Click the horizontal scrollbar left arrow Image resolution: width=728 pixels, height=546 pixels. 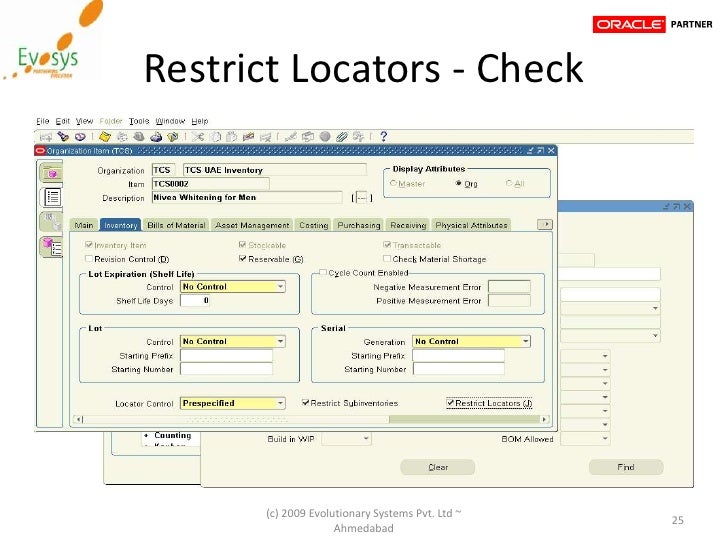click(x=79, y=419)
